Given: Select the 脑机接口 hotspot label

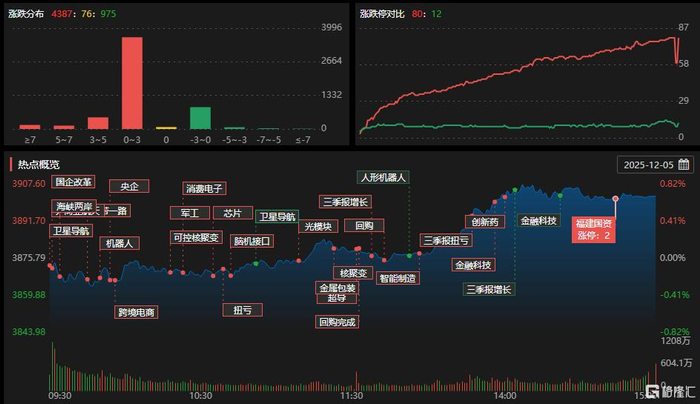Looking at the screenshot, I should (x=252, y=241).
